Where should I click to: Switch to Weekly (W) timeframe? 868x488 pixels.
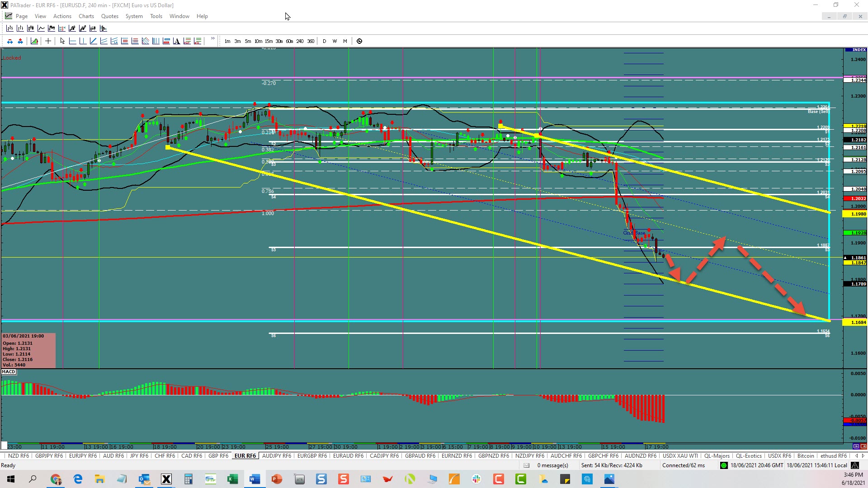point(335,41)
